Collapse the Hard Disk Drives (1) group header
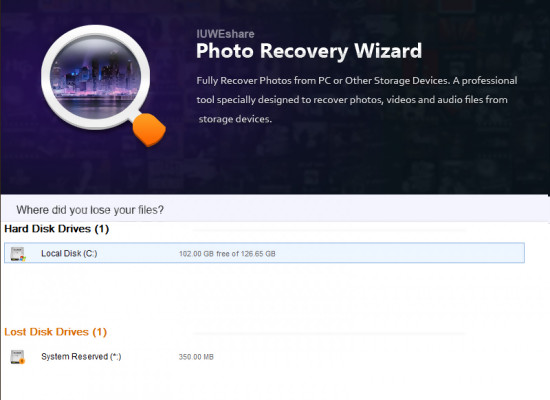Screen dimensions: 550x400 [x=56, y=229]
